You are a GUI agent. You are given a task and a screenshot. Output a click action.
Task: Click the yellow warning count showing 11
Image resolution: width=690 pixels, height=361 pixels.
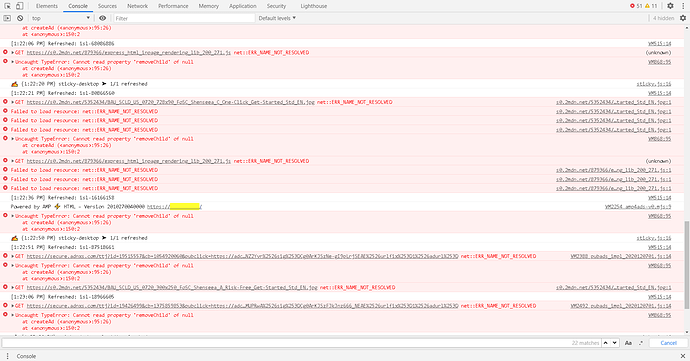click(x=651, y=6)
